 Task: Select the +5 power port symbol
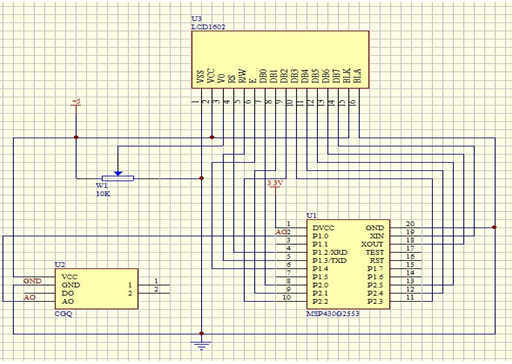coord(76,103)
